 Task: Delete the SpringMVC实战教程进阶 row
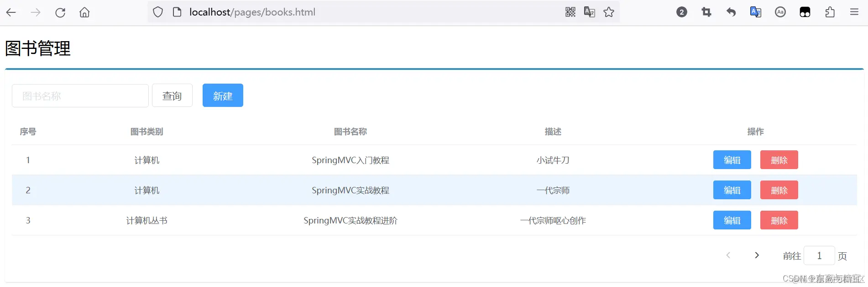pos(779,220)
